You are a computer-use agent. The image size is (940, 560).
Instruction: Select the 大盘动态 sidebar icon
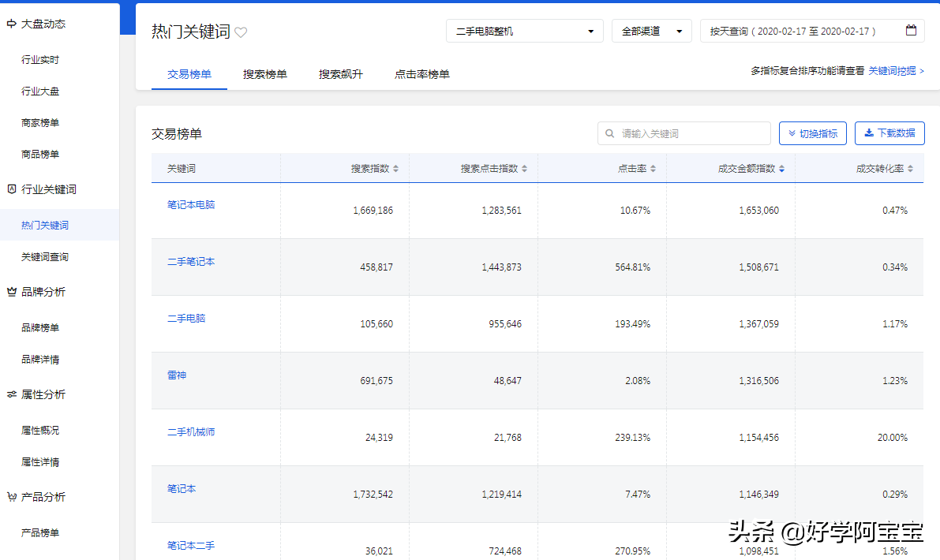pyautogui.click(x=11, y=23)
